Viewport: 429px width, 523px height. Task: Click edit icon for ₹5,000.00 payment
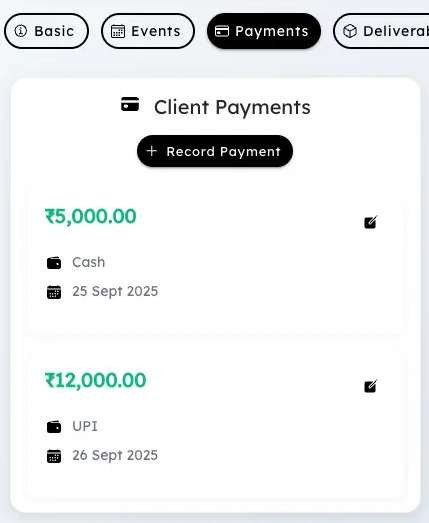(371, 222)
